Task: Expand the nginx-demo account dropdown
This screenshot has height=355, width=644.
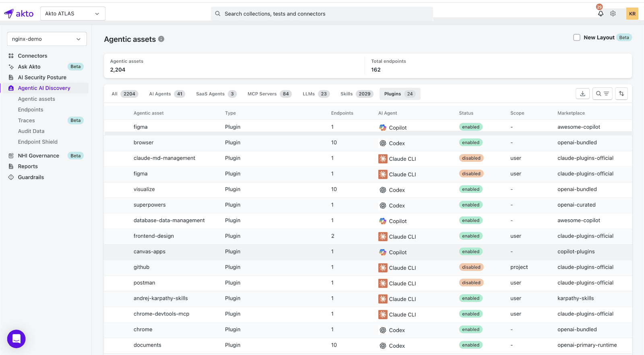Action: tap(47, 39)
